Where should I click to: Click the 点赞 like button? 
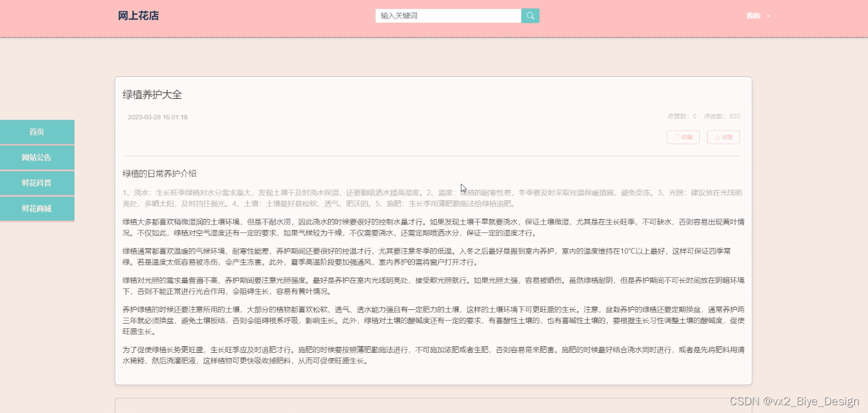point(723,137)
